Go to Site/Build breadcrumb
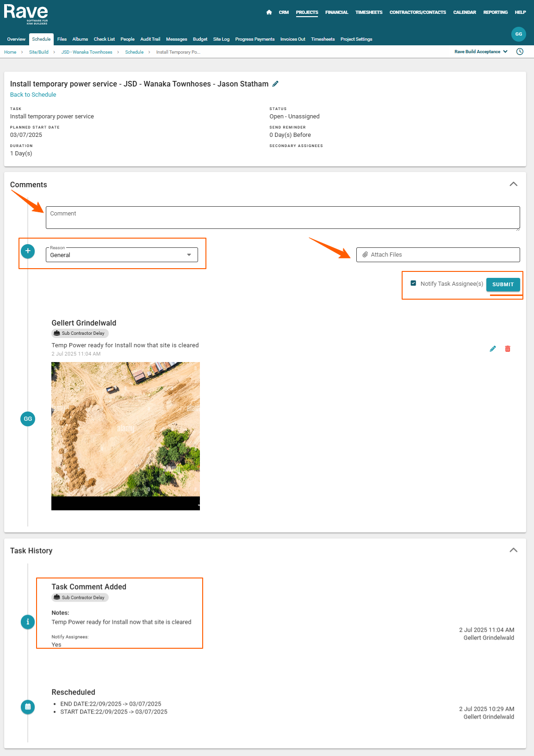This screenshot has width=534, height=756. (x=39, y=52)
